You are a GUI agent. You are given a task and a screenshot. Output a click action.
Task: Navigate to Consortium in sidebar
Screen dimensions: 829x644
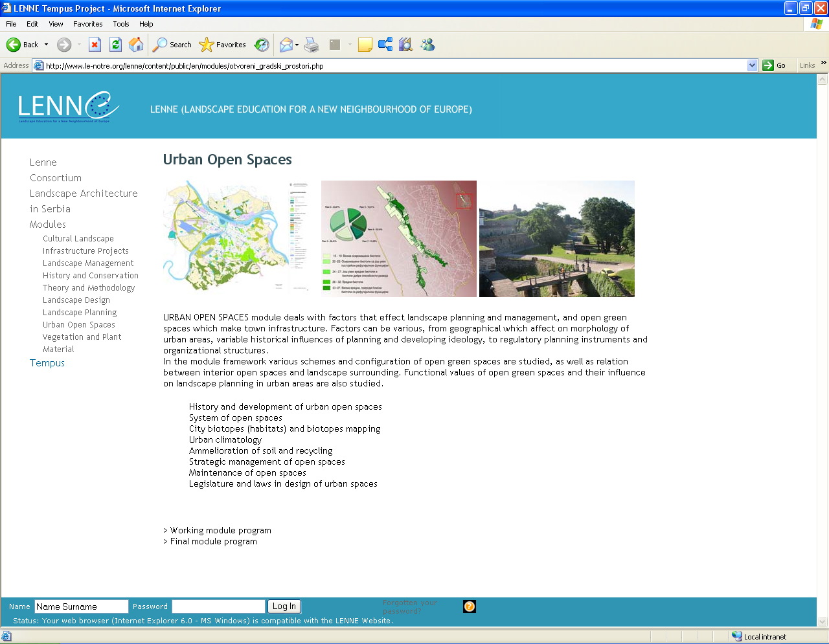pyautogui.click(x=56, y=178)
